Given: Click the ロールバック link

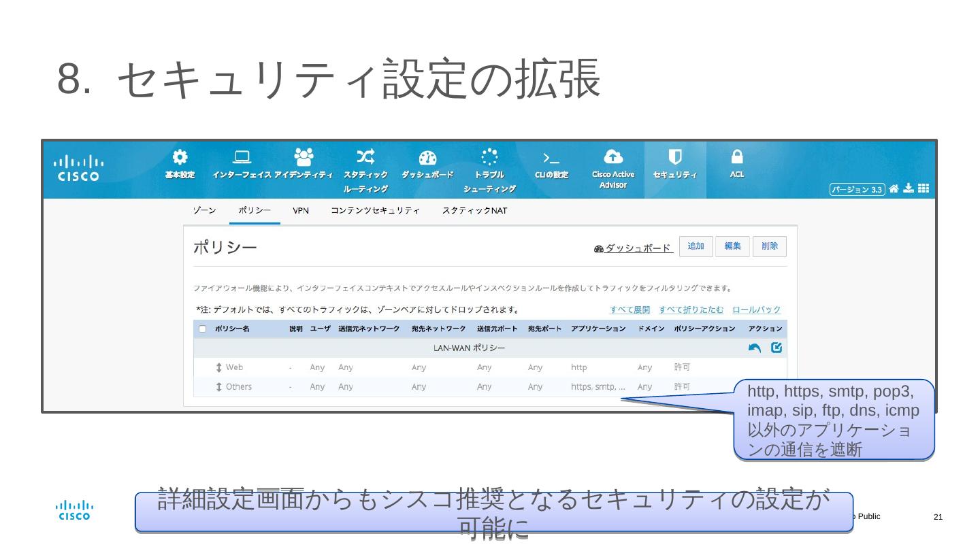Looking at the screenshot, I should (757, 310).
